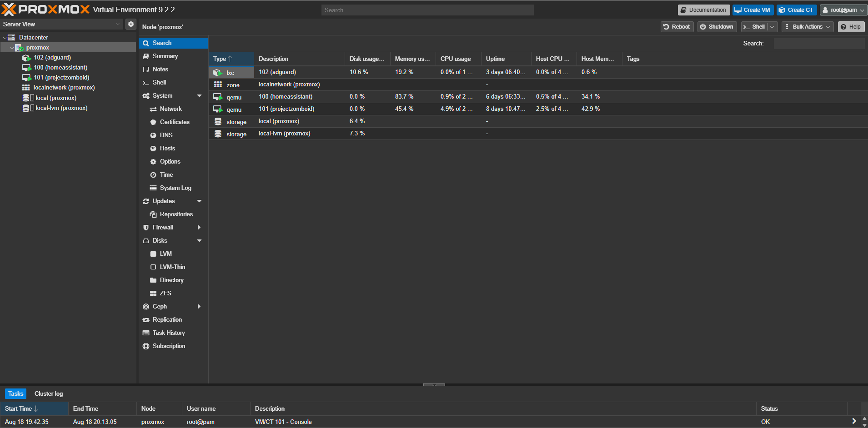
Task: Open the Summary menu item
Action: (165, 56)
